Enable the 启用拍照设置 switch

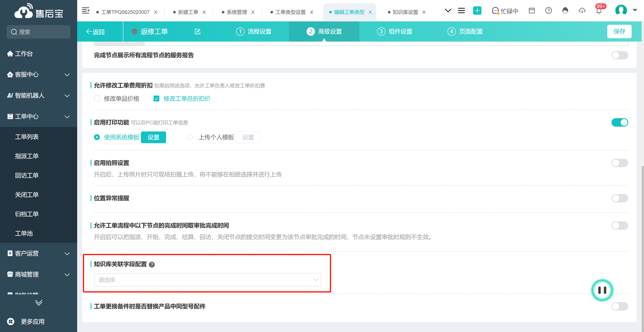(x=619, y=163)
